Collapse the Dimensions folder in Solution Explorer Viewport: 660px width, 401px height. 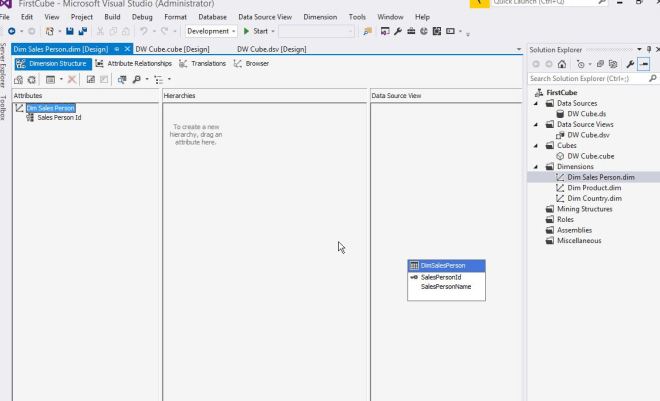[536, 166]
